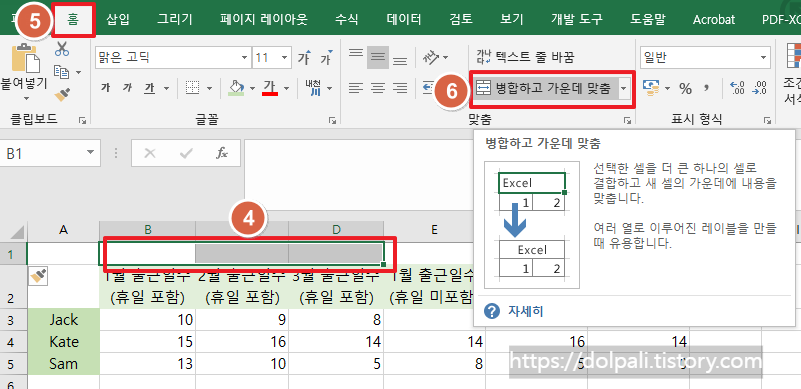The height and width of the screenshot is (389, 801).
Task: Click the text orientation icon
Action: (431, 57)
